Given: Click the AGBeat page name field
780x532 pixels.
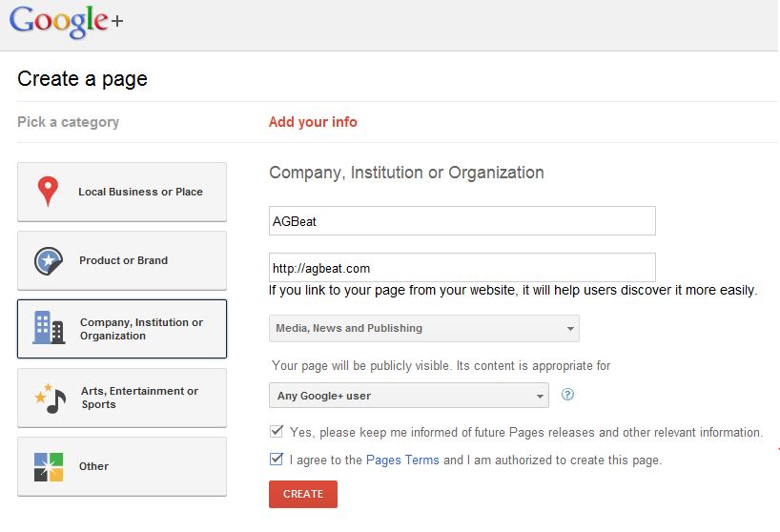Looking at the screenshot, I should click(x=462, y=220).
